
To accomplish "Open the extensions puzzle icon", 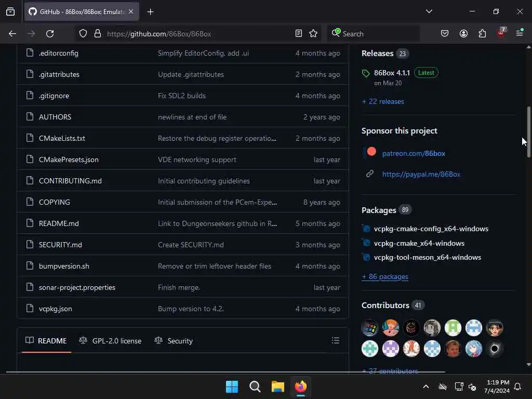I will point(482,34).
